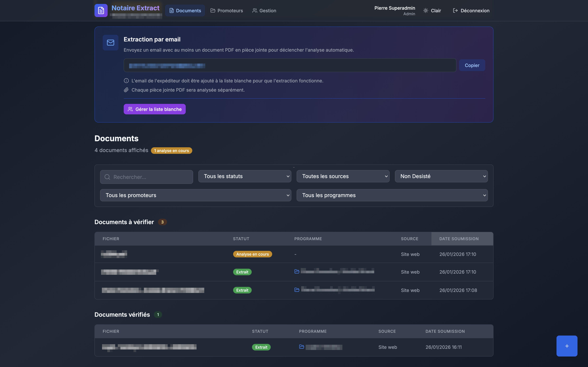
Task: Click the blue plus floating button
Action: pos(567,346)
